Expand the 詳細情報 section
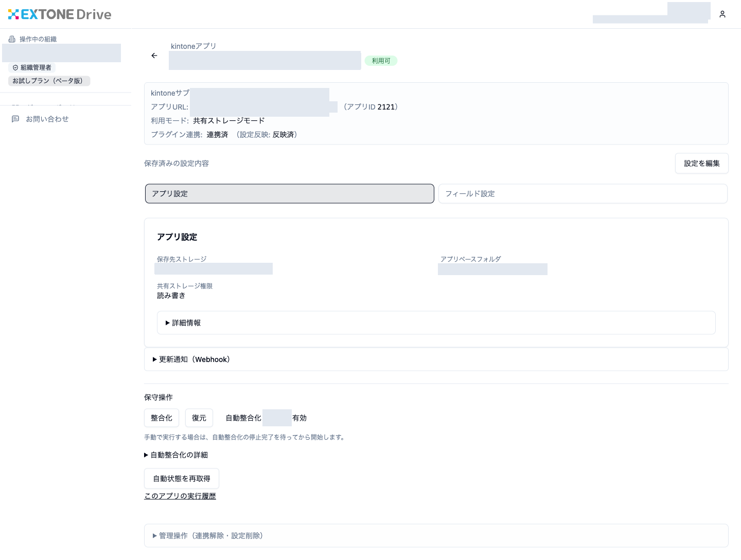Screen dimensions: 741x560 pyautogui.click(x=436, y=323)
